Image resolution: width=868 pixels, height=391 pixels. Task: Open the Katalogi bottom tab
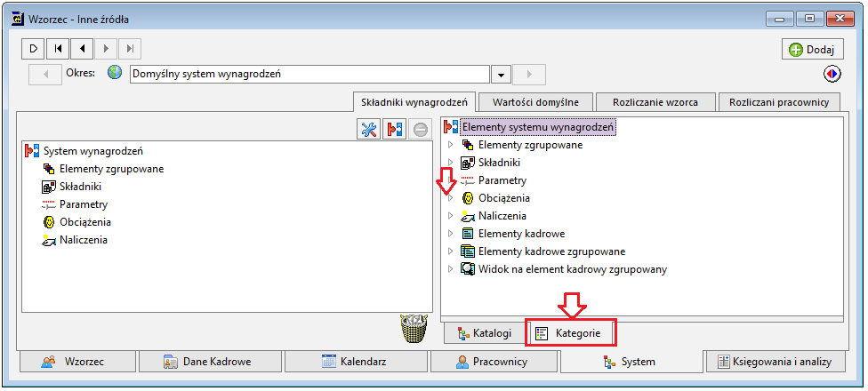pos(485,333)
